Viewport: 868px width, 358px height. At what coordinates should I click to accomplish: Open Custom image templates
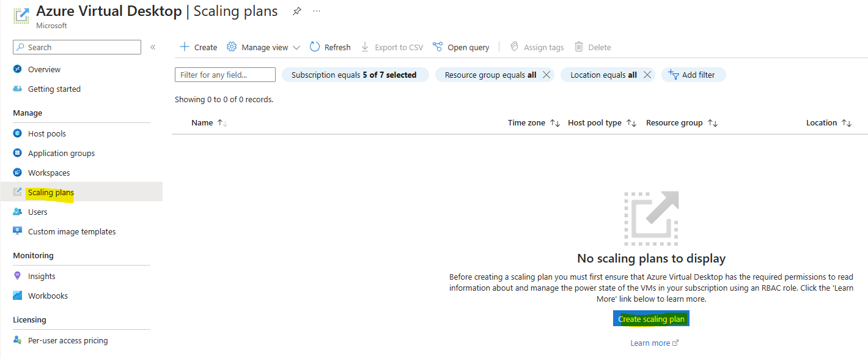coord(72,231)
